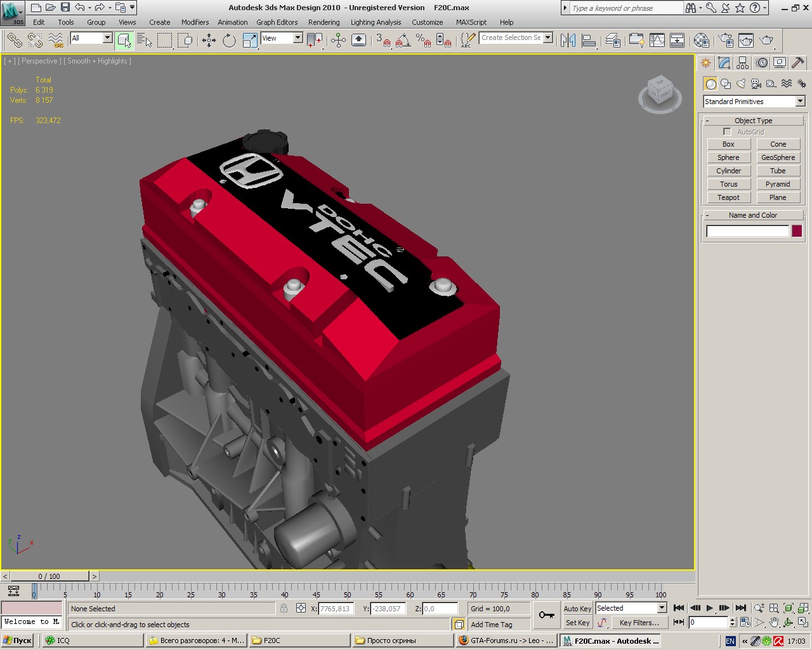Select the Lights creation category
Viewport: 812px width, 650px height.
[741, 84]
